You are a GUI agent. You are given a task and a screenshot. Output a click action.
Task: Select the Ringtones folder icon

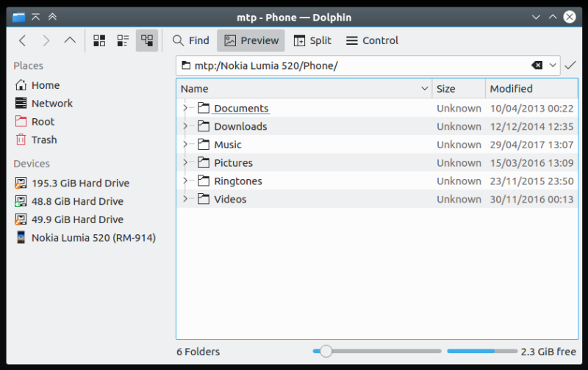[204, 181]
